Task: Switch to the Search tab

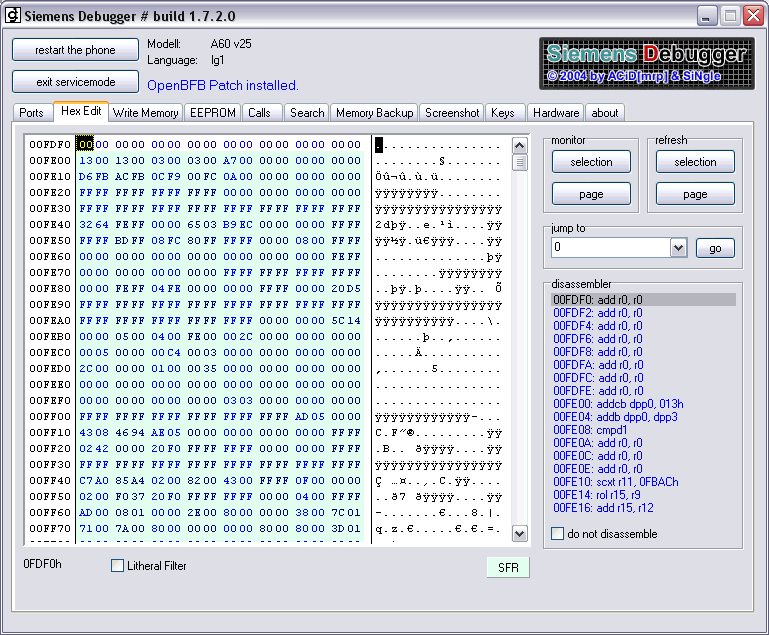Action: click(307, 113)
